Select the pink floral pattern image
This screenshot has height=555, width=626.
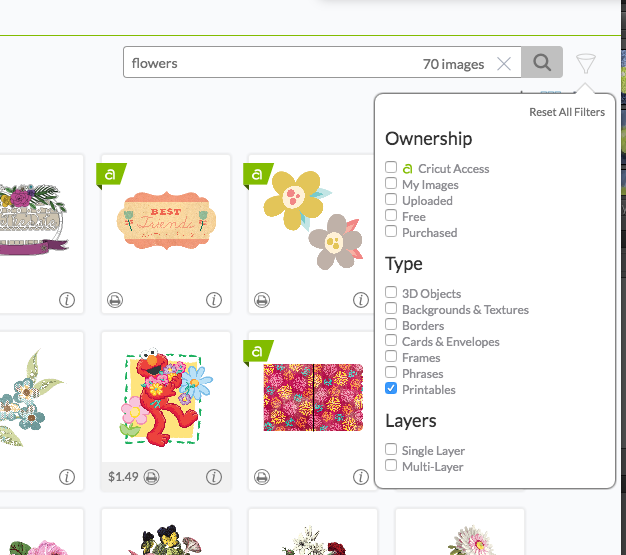313,398
